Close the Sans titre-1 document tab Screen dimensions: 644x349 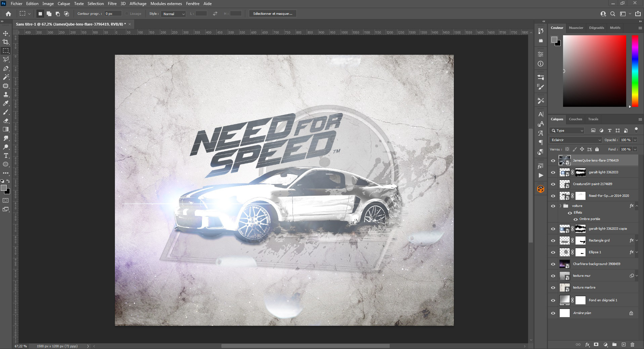point(130,24)
